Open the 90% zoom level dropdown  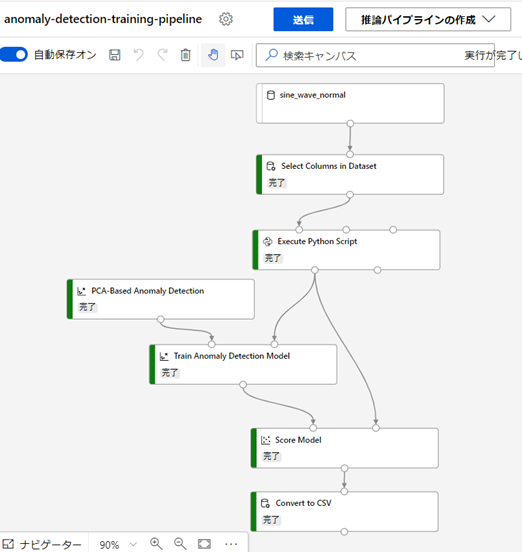coord(118,544)
